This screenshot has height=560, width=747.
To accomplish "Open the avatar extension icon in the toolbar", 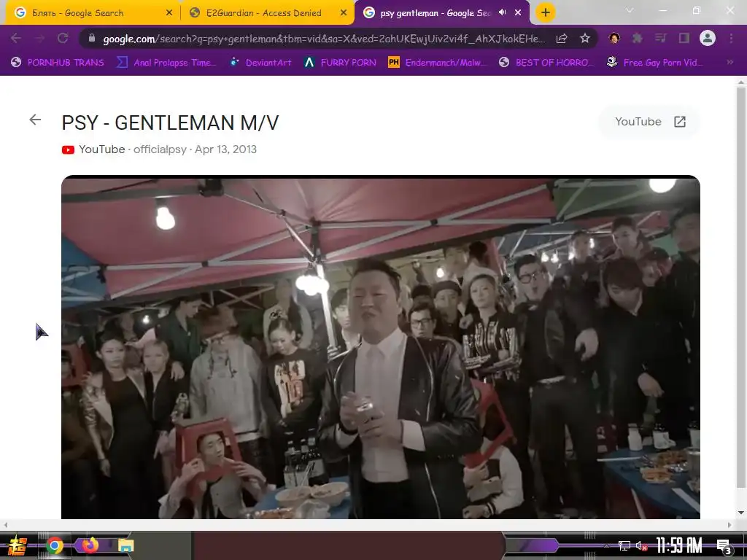I will [614, 38].
